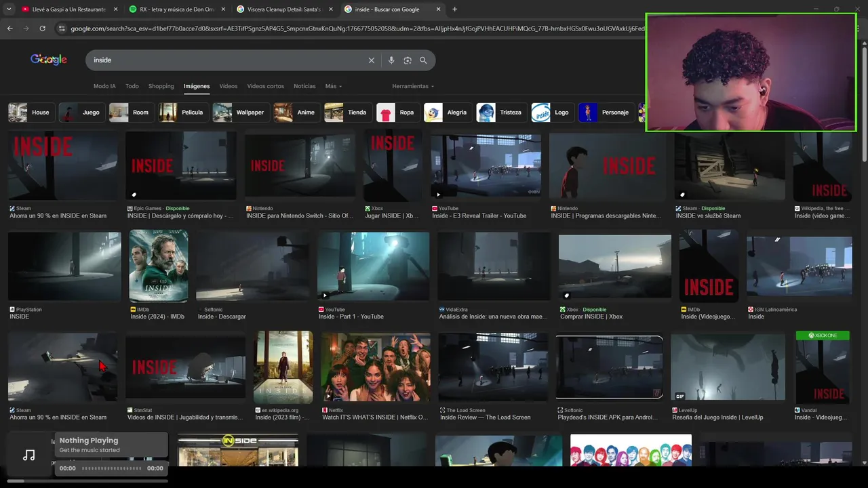Open 'Jugar INSIDE | Xb...' Xbox result link
The height and width of the screenshot is (488, 868).
pos(392,216)
